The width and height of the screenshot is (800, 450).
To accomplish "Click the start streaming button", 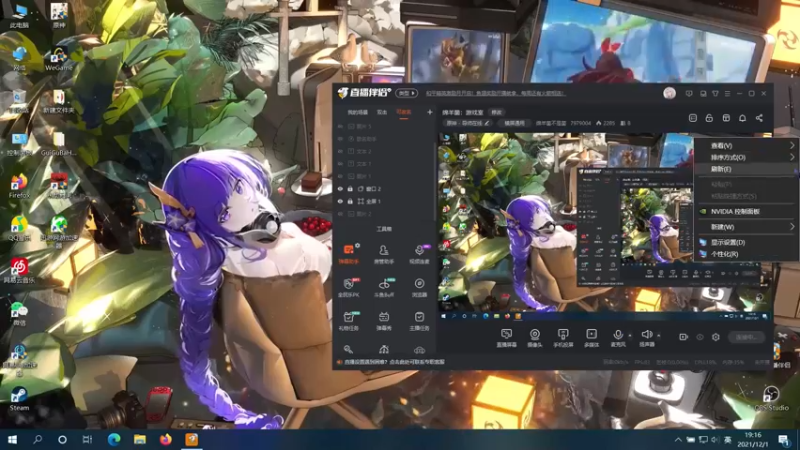I will 746,337.
